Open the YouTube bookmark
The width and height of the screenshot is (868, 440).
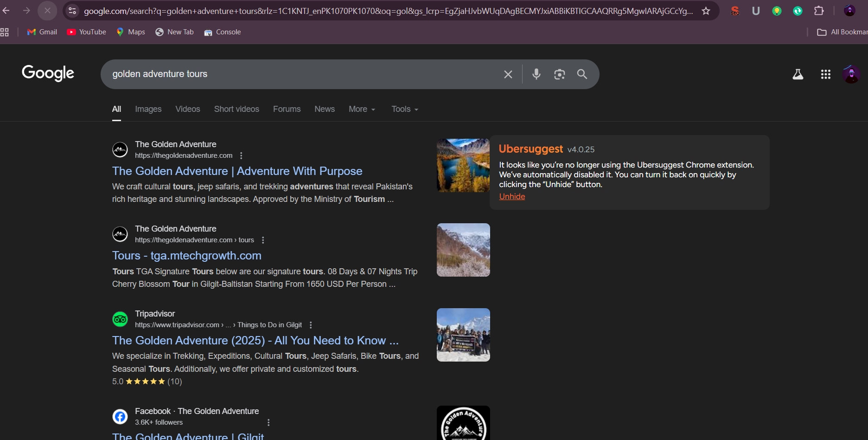(x=87, y=32)
